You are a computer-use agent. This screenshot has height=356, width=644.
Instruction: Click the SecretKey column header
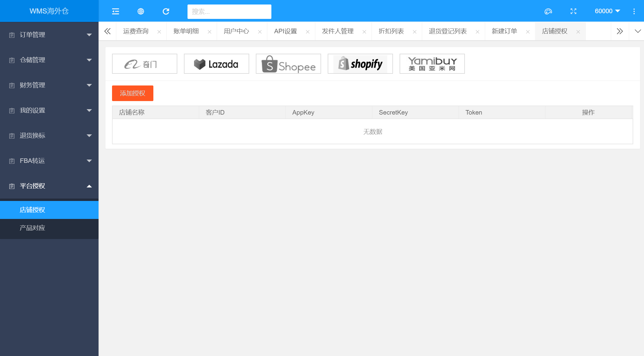tap(415, 112)
